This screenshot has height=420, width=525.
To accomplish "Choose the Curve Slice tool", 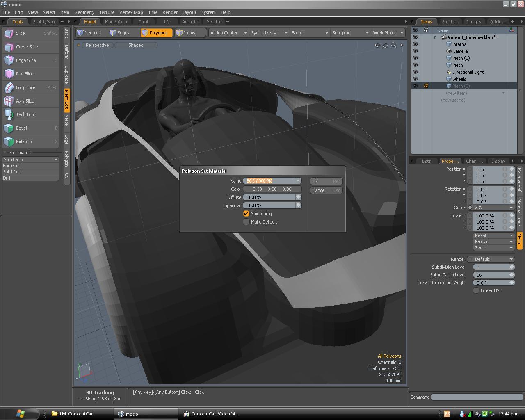I will (x=27, y=47).
